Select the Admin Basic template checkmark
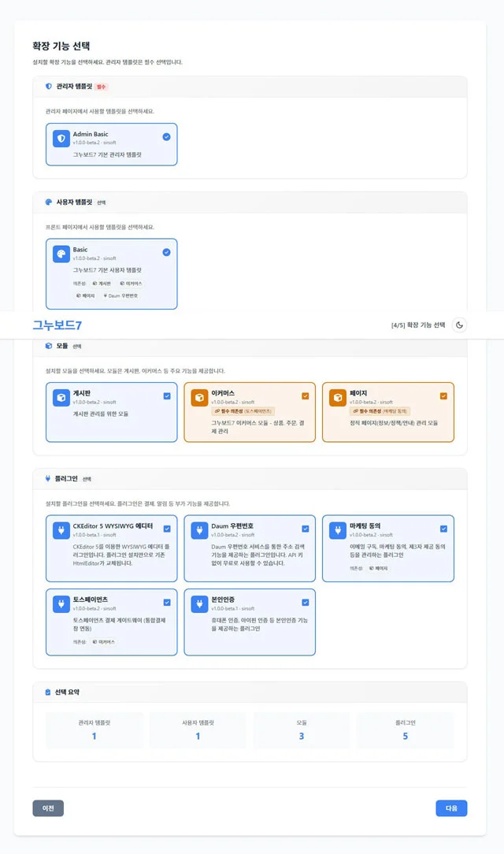504x854 pixels. coord(166,137)
